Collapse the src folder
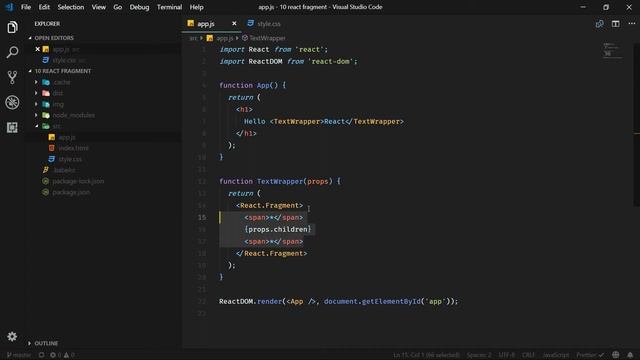640x360 pixels. (56, 126)
